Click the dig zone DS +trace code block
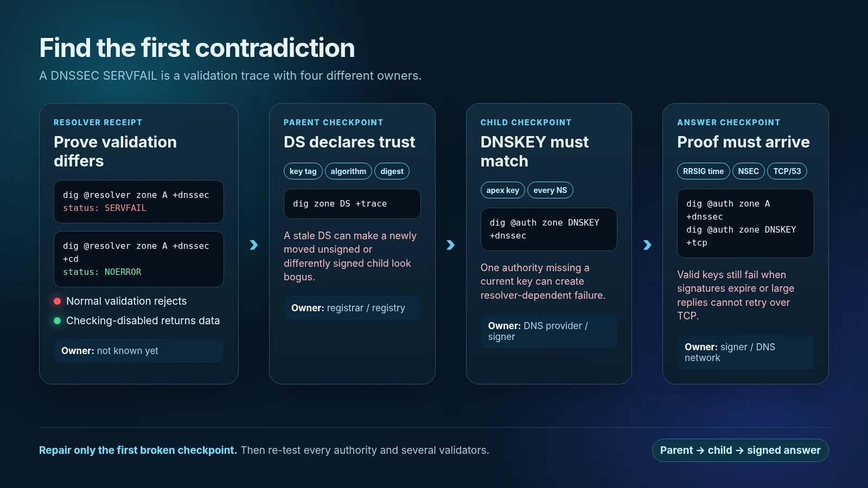Screen dimensions: 868x488 [352, 204]
